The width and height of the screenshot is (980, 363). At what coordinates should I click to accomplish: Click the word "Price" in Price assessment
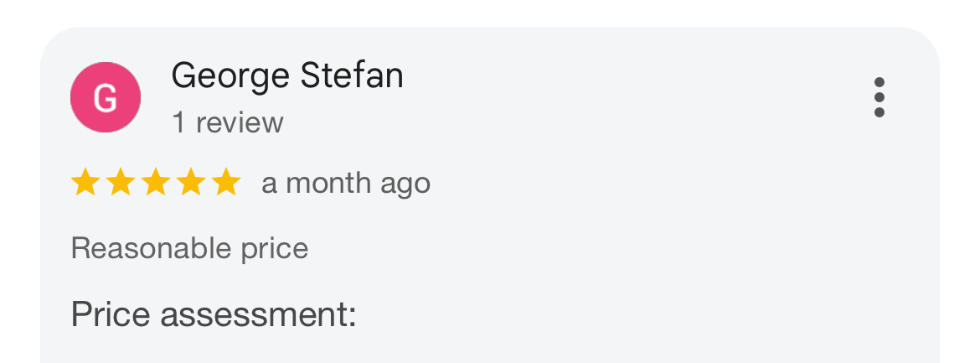(x=111, y=314)
